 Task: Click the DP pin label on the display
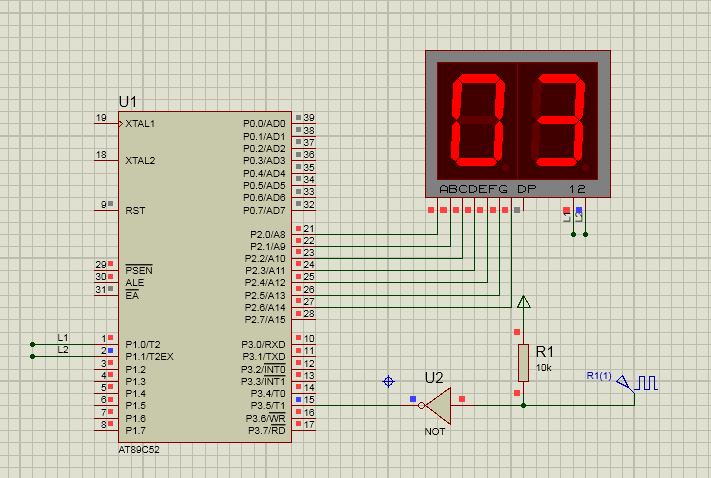click(526, 189)
